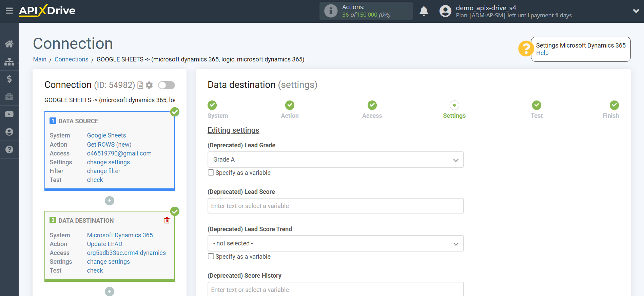
Task: Open the notifications bell
Action: [424, 11]
